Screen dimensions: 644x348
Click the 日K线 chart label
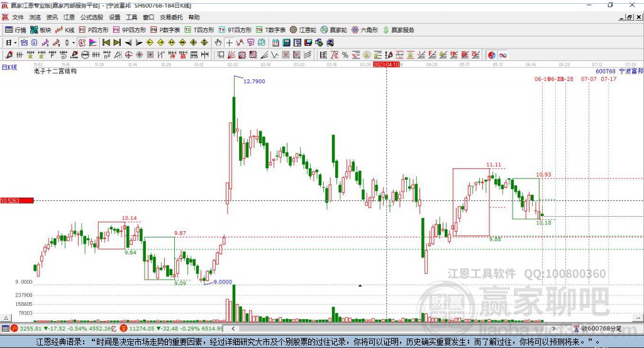pyautogui.click(x=9, y=67)
